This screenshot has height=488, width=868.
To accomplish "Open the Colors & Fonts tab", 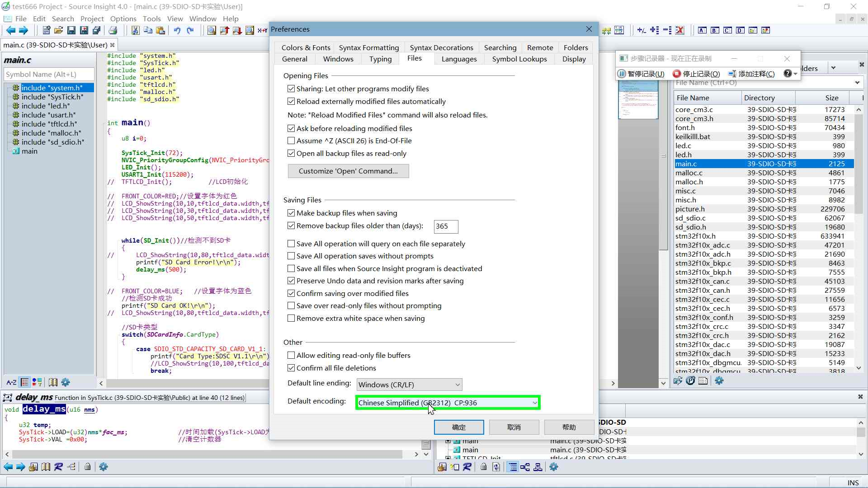I will pos(306,48).
